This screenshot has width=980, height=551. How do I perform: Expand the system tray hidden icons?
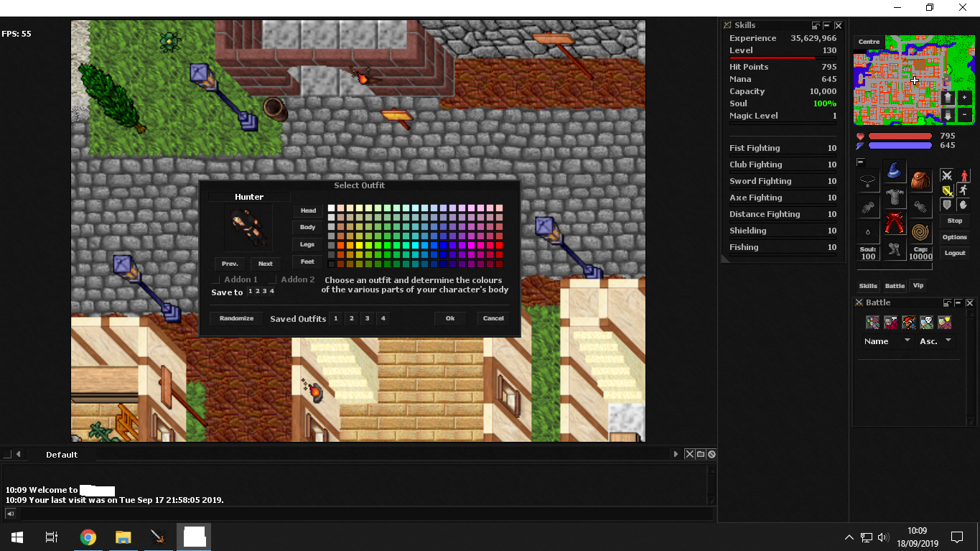click(849, 537)
